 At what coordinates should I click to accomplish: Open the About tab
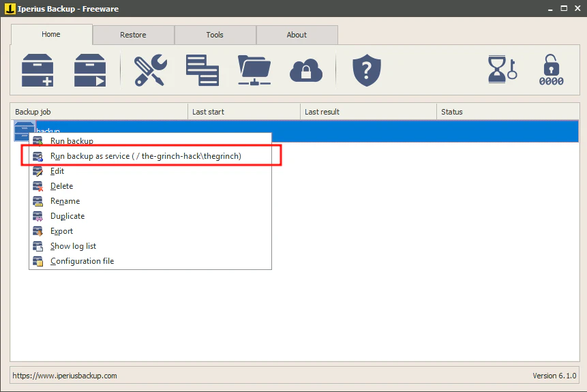[297, 35]
